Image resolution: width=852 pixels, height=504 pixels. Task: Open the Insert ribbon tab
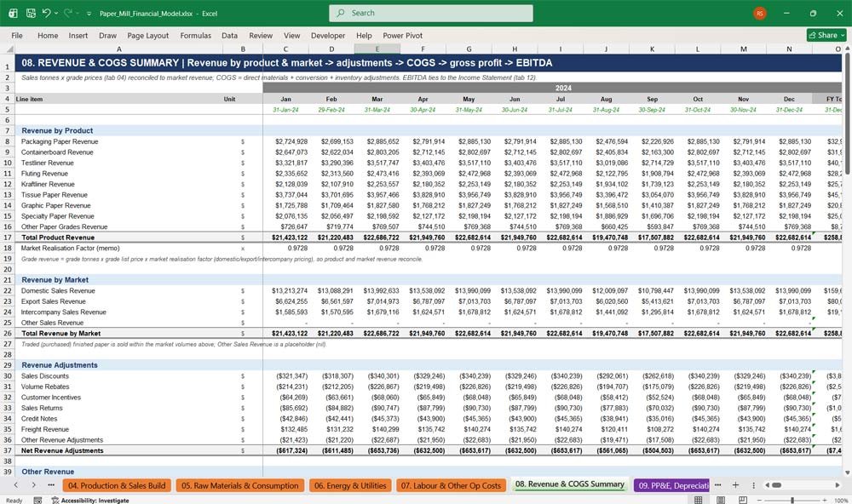pos(78,35)
